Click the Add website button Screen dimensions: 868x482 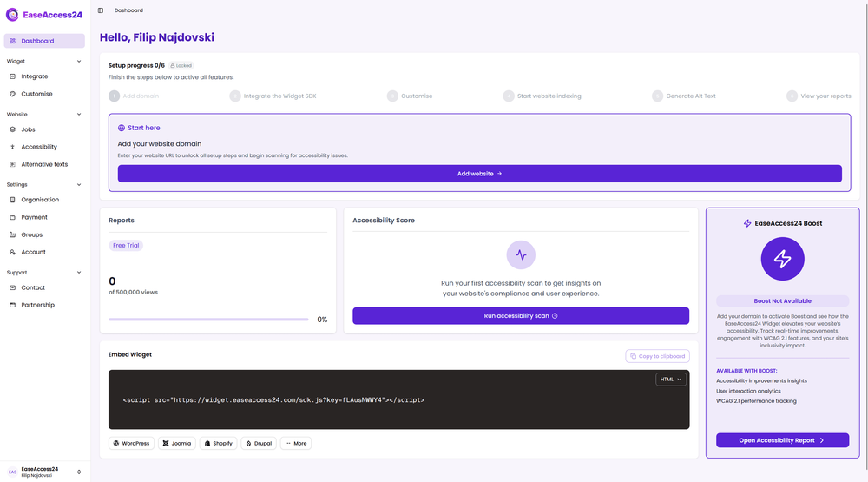(479, 174)
